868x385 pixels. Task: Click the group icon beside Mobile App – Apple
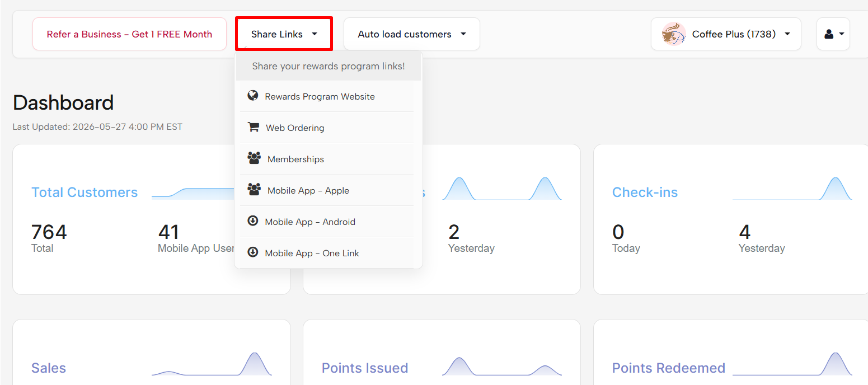[254, 190]
